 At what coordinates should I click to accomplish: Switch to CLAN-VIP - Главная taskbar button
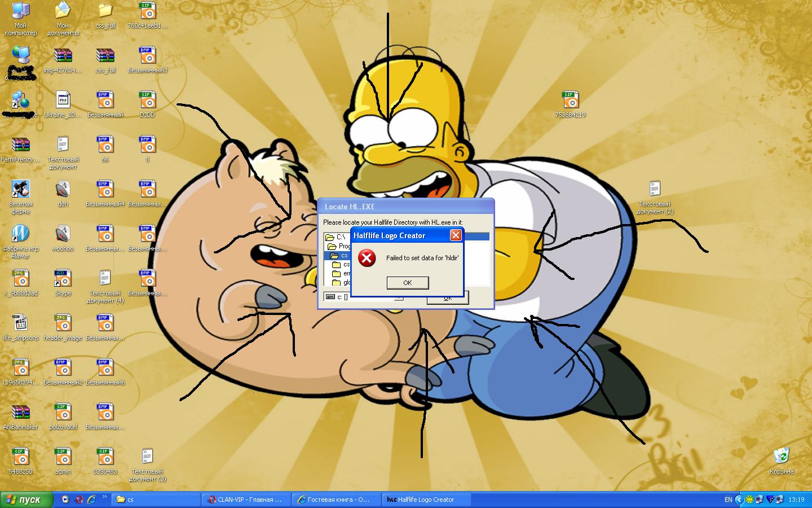pos(246,500)
